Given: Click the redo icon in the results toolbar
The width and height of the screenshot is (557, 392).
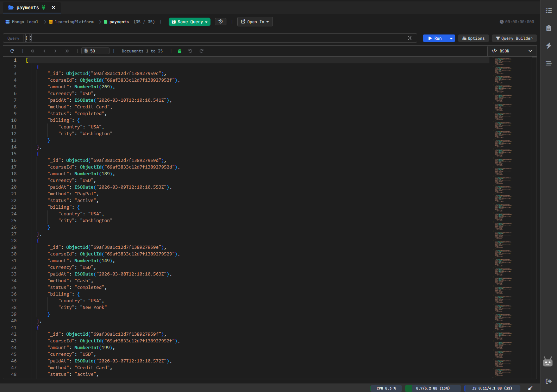Looking at the screenshot, I should point(201,51).
